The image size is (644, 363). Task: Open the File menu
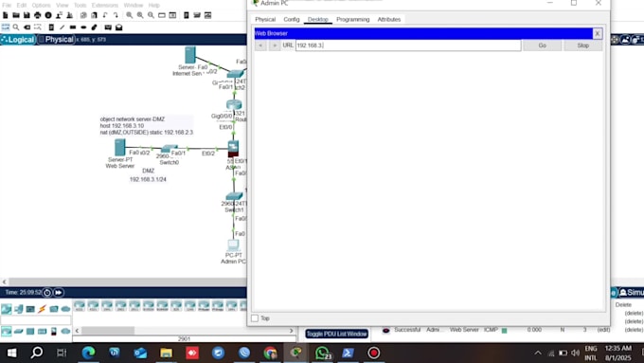7,5
